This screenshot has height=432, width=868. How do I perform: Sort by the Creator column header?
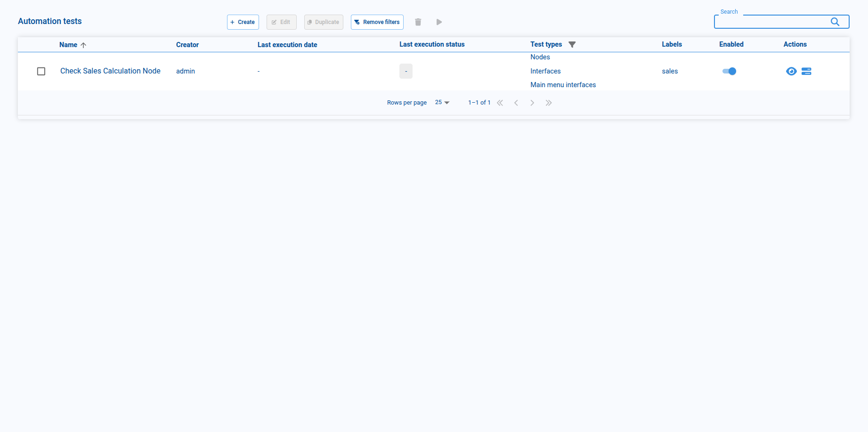coord(187,45)
